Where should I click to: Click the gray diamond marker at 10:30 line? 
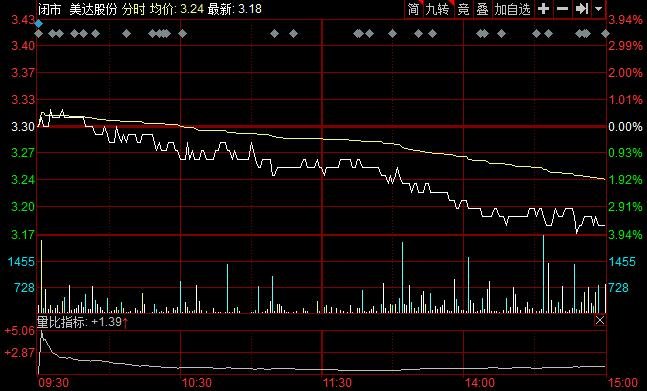182,33
